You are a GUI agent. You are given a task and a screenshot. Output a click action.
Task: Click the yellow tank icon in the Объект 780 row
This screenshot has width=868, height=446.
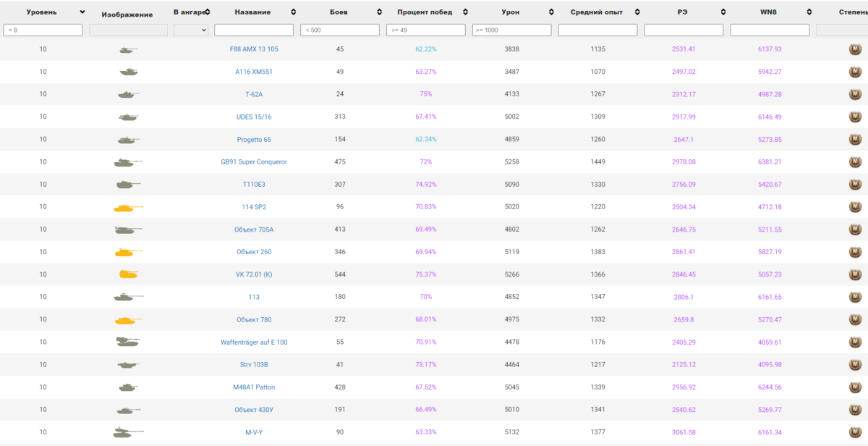pos(128,320)
